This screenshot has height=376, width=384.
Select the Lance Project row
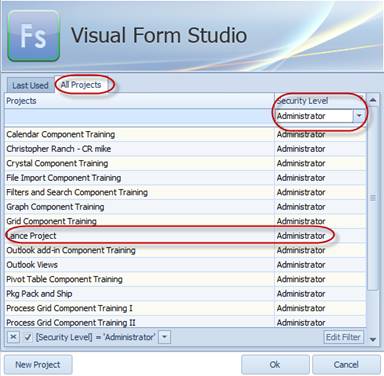click(x=185, y=236)
